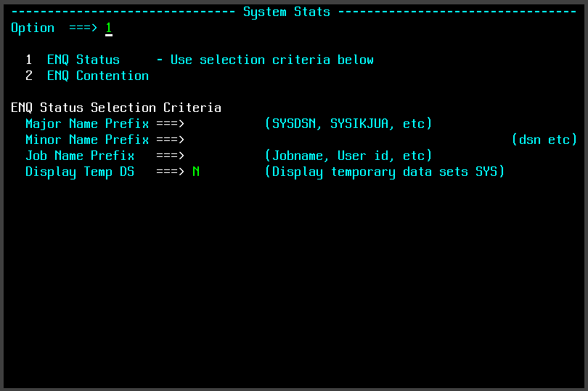Screen dimensions: 588x391
Task: Click the number 2 beside ENQ Contention
Action: click(x=29, y=76)
